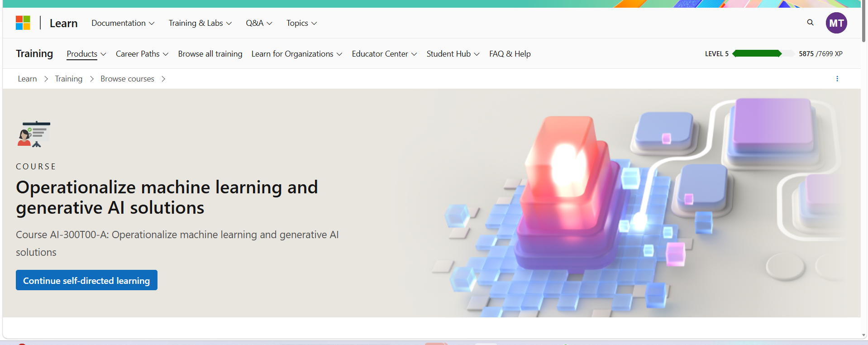Expand the Educator Center menu
Screen dimensions: 868x345
384,54
